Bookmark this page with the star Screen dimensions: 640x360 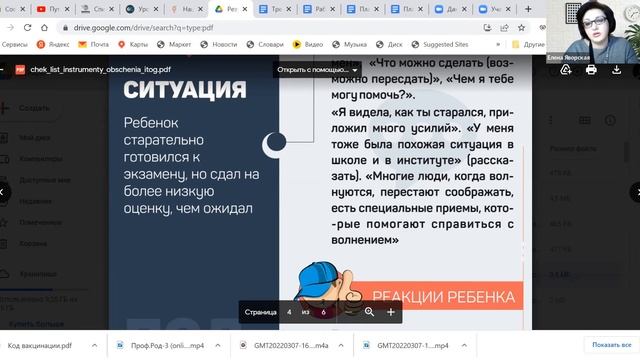point(521,28)
